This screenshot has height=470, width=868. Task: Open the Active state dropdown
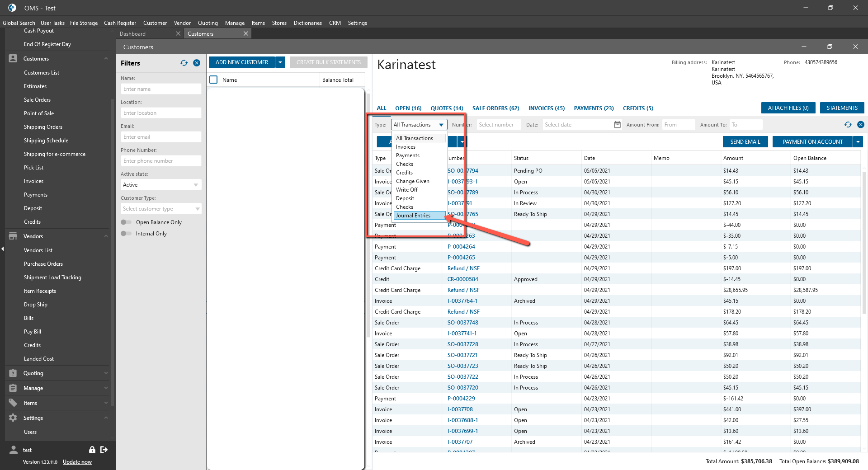click(x=160, y=185)
